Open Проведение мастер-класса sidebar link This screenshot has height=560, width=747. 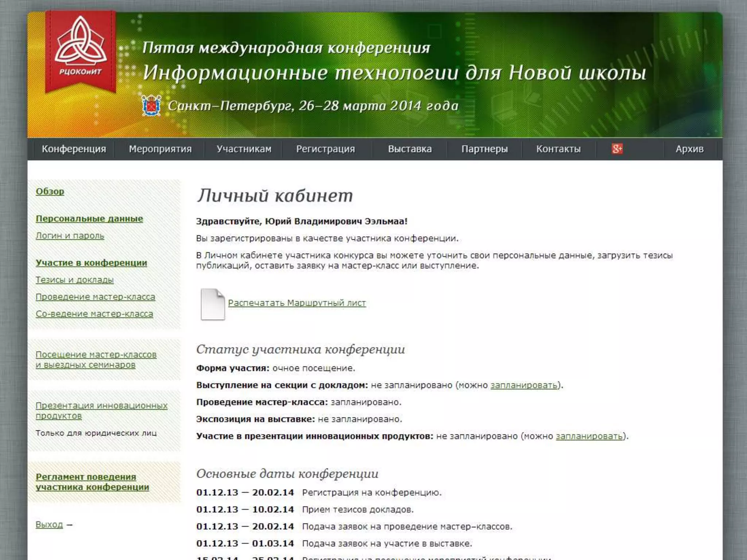tap(96, 297)
